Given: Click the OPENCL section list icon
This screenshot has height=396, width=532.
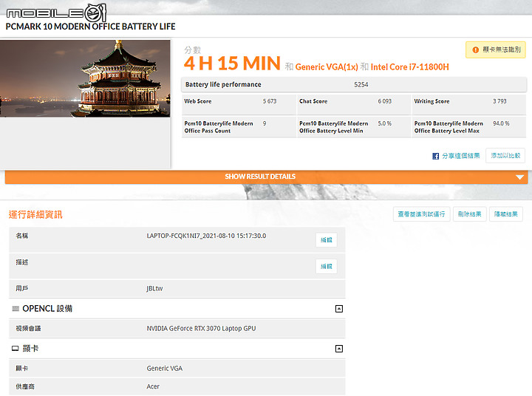Looking at the screenshot, I should pos(16,309).
